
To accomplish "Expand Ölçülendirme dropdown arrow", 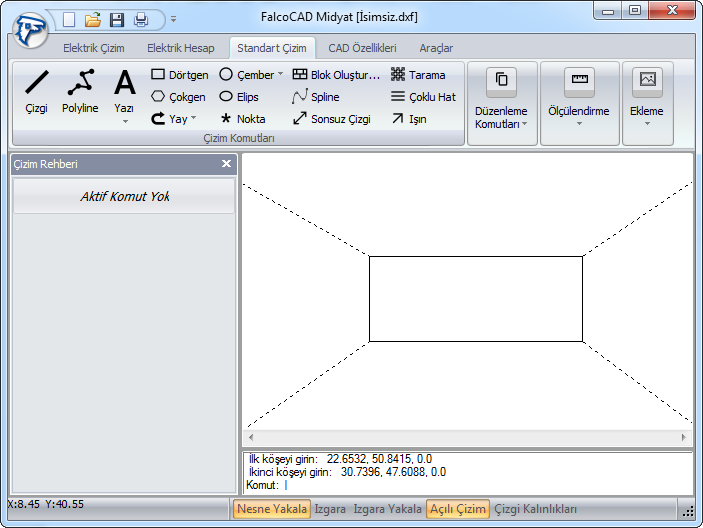I will click(x=579, y=124).
